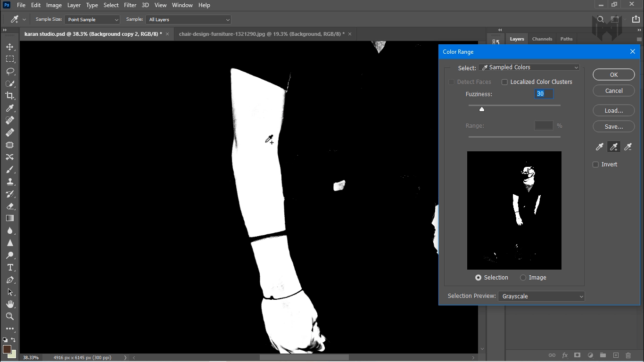Enable Localized Color Clusters checkbox
Image resolution: width=644 pixels, height=362 pixels.
click(x=504, y=82)
